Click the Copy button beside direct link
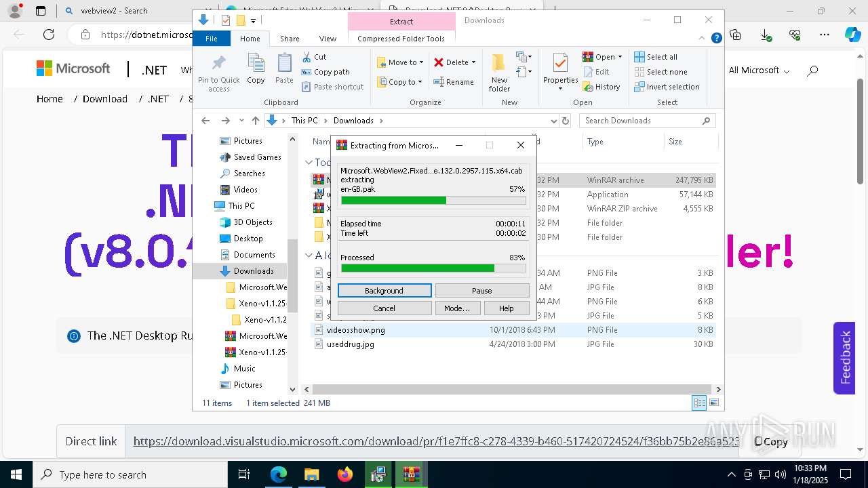 [771, 441]
